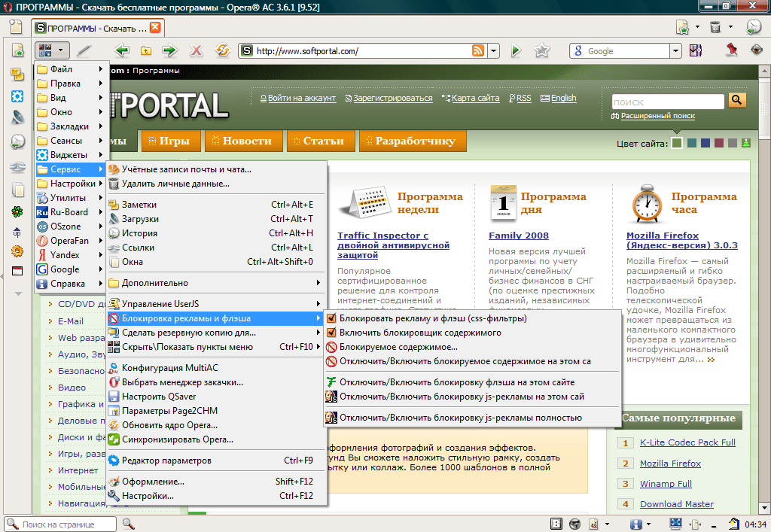The height and width of the screenshot is (532, 771).
Task: Click the new tab blank page icon
Action: [17, 26]
